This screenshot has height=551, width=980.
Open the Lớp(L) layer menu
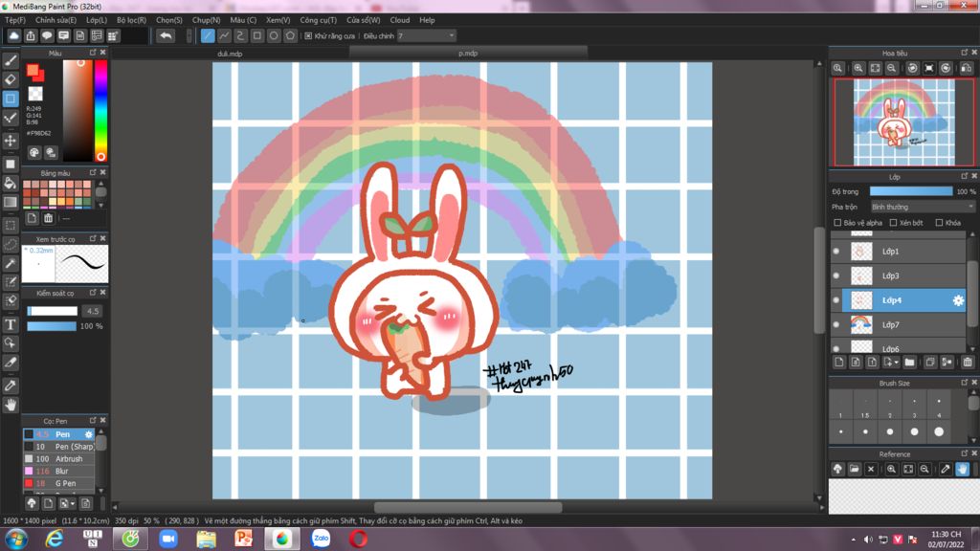[x=97, y=20]
